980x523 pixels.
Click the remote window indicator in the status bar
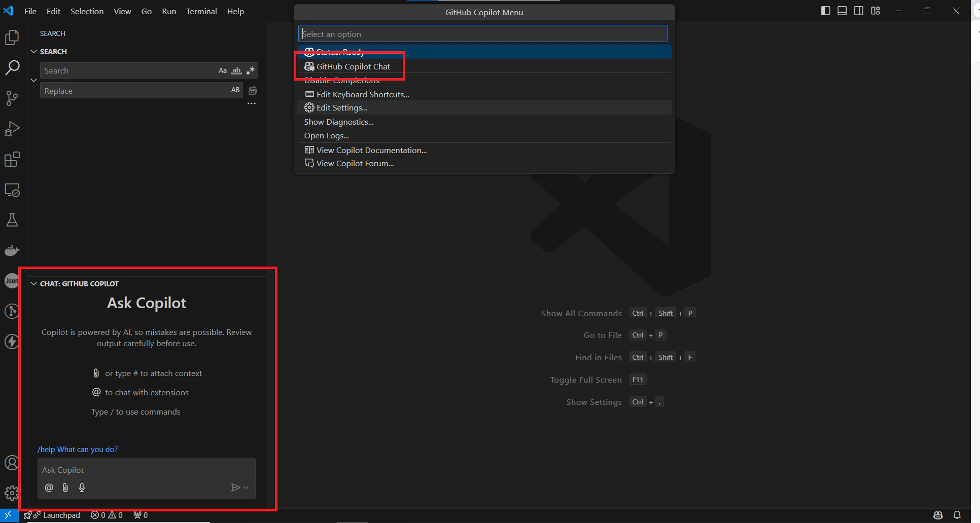click(9, 515)
